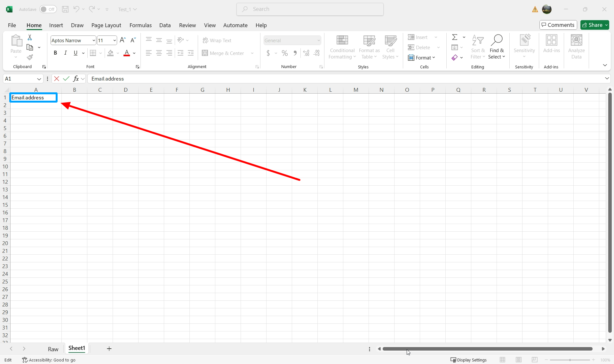Open the font name dropdown
Viewport: 614px width, 364px height.
pyautogui.click(x=93, y=40)
